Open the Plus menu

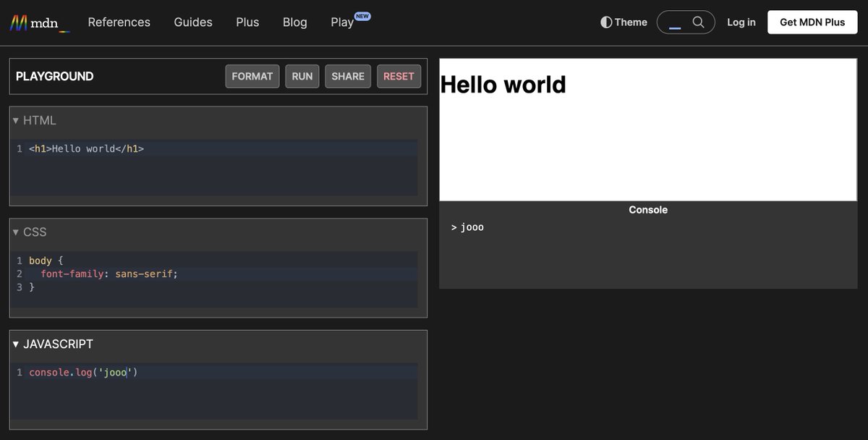pos(247,22)
